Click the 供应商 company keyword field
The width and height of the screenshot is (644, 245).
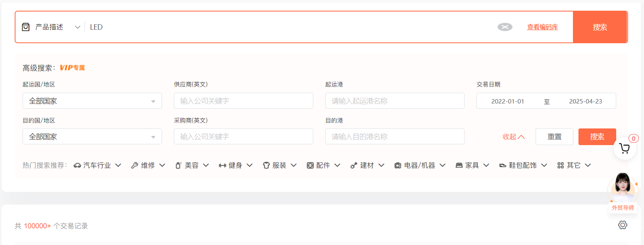243,101
